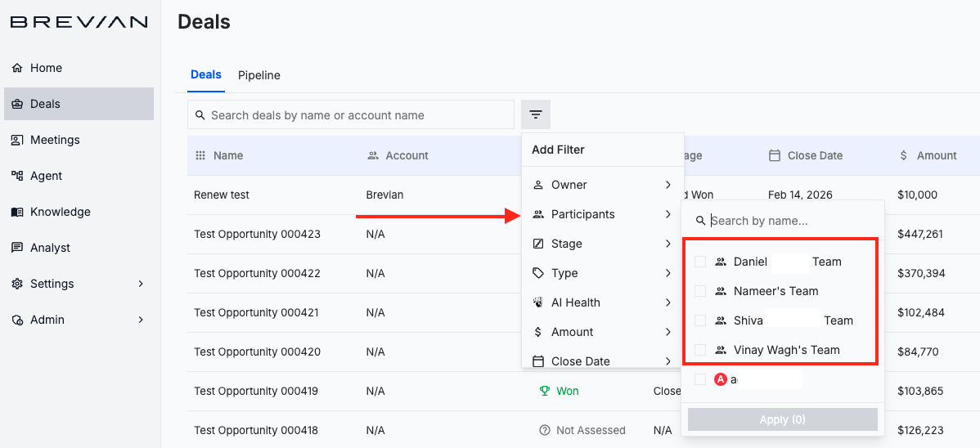Screen dimensions: 980x448
Task: Click the Admin sidebar icon
Action: (x=17, y=320)
